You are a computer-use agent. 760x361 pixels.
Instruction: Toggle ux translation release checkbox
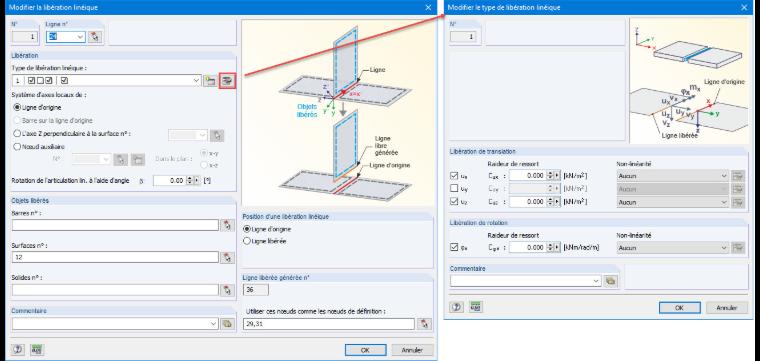click(x=454, y=175)
